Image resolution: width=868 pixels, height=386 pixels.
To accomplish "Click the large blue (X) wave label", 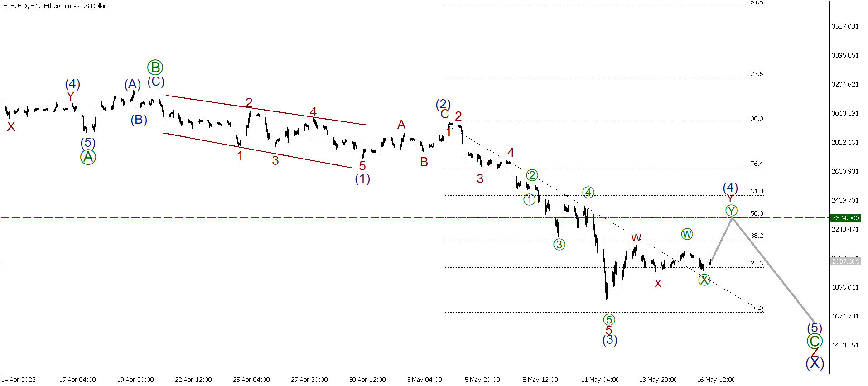I will coord(815,363).
